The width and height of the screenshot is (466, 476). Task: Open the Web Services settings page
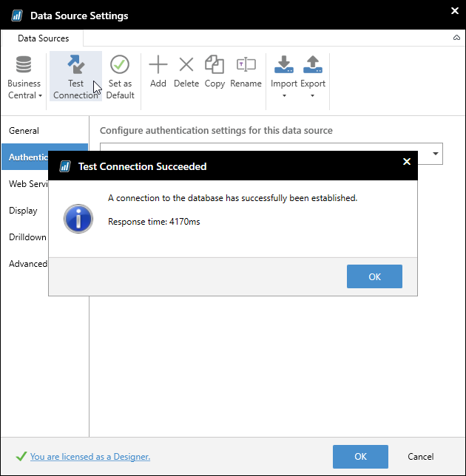click(x=25, y=183)
